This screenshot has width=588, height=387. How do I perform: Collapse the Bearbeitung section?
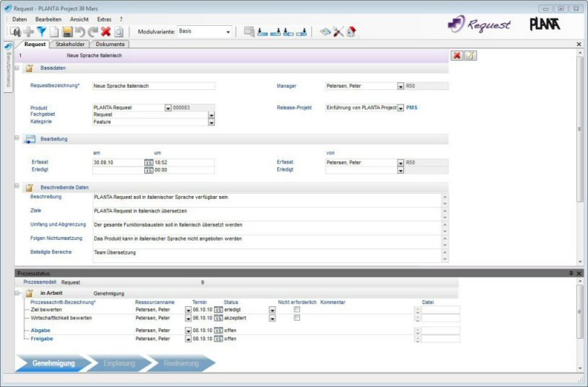(17, 138)
